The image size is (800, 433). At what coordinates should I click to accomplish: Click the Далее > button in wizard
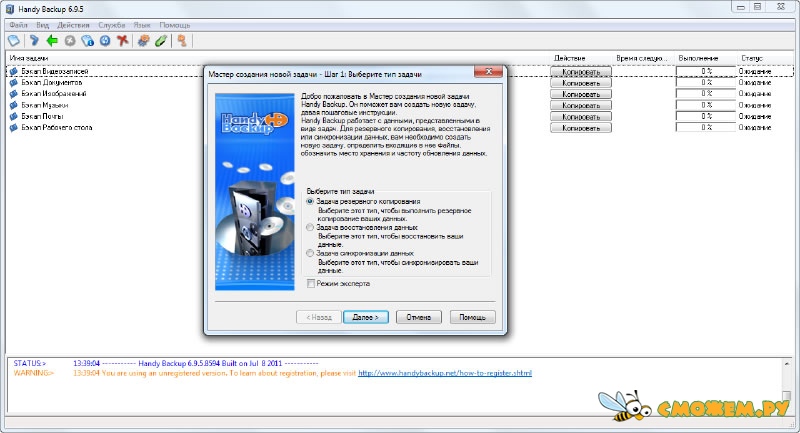tap(366, 317)
